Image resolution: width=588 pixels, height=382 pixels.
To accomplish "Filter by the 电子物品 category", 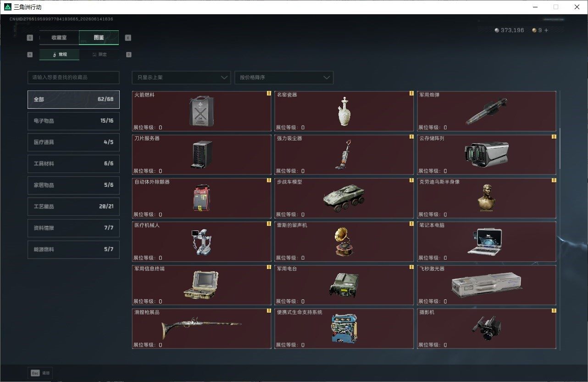I will point(73,121).
